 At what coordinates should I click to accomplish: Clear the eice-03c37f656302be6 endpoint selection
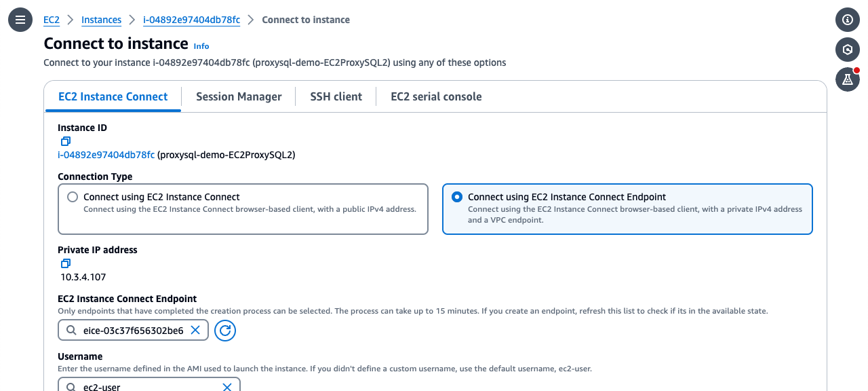pos(195,330)
